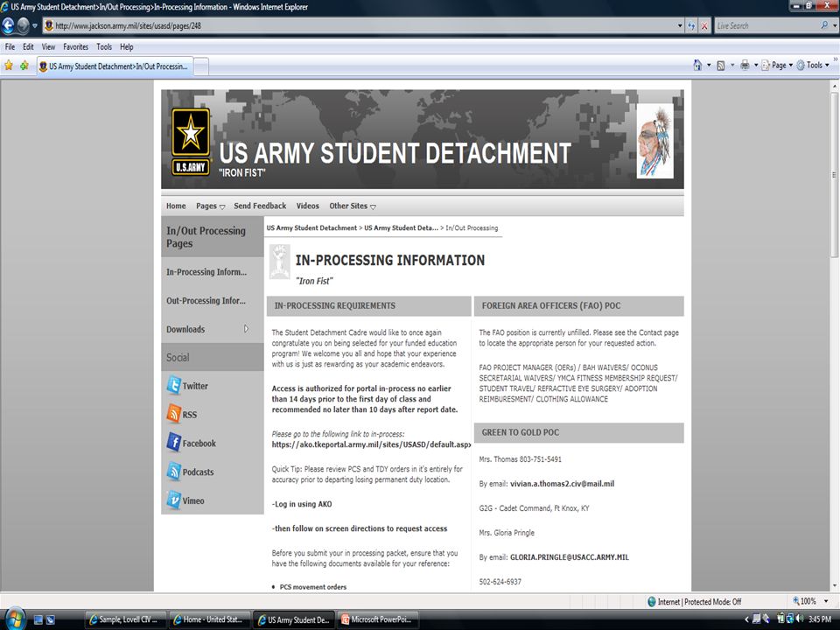
Task: Click Show Desktop quick launch icon
Action: tap(38, 619)
